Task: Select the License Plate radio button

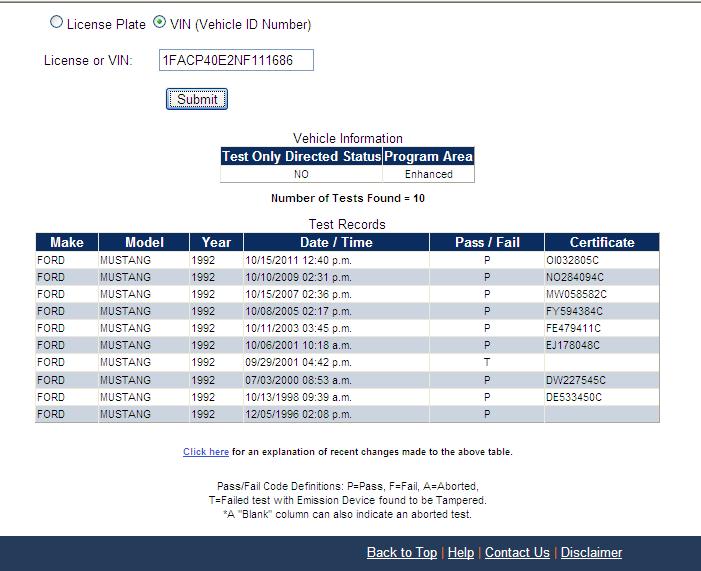Action: (57, 24)
